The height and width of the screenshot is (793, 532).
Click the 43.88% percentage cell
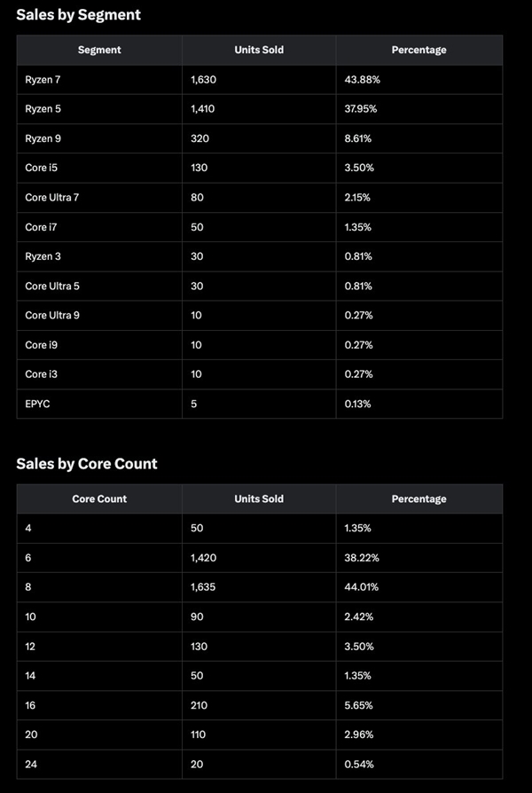point(362,80)
